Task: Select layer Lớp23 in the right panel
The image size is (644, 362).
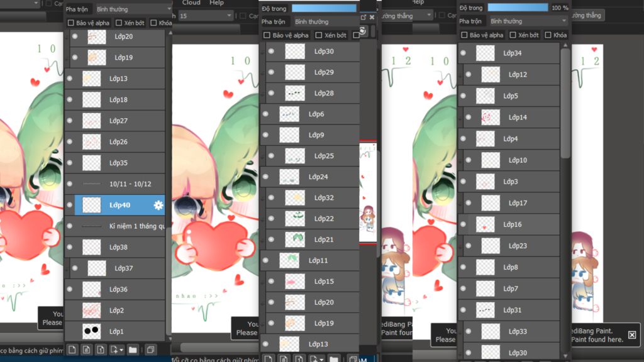Action: [511, 246]
